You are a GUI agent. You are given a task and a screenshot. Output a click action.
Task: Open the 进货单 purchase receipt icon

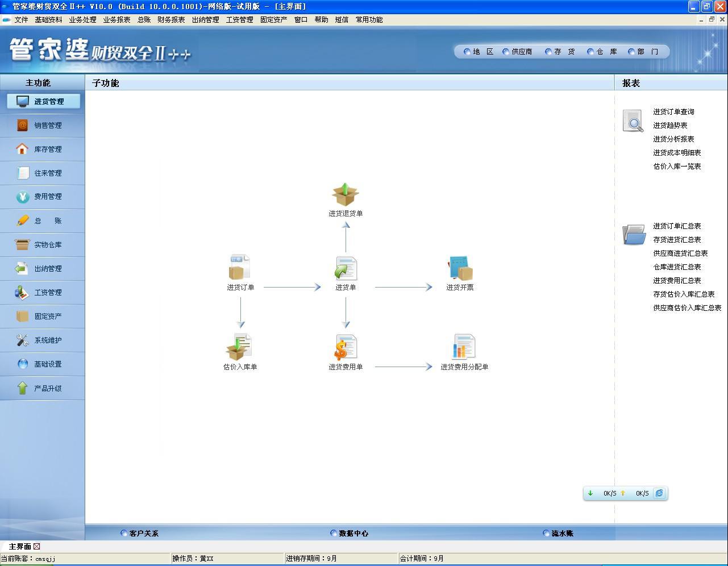[346, 269]
